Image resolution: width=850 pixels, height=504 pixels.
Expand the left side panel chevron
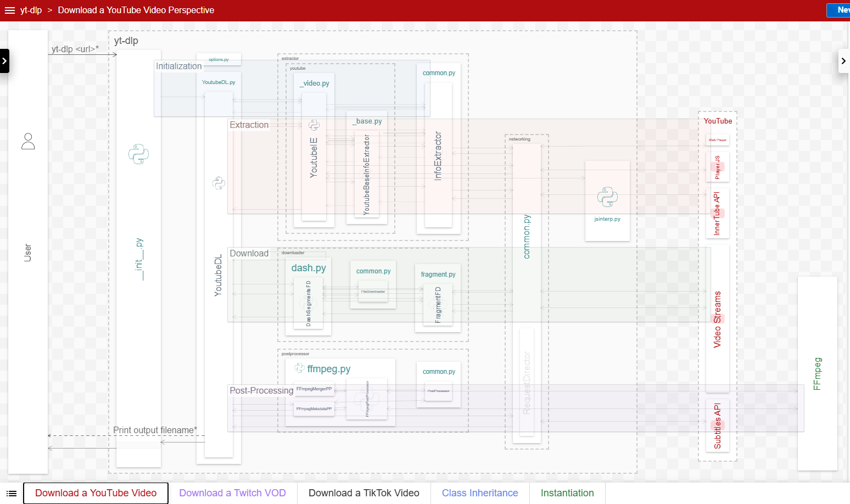point(4,61)
